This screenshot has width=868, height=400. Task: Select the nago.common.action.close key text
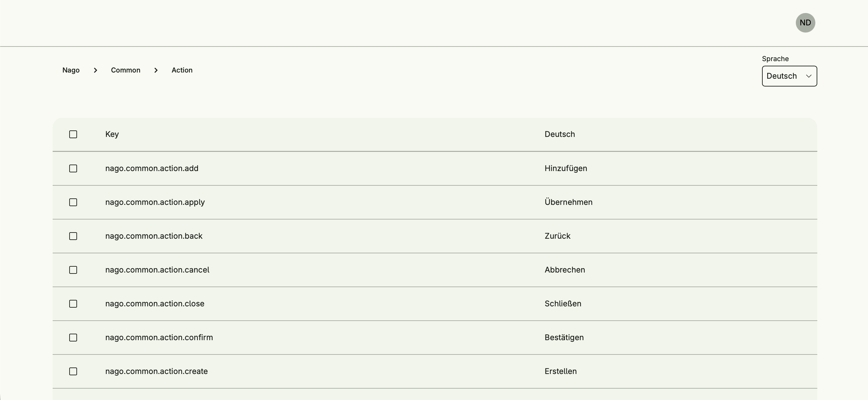tap(155, 304)
